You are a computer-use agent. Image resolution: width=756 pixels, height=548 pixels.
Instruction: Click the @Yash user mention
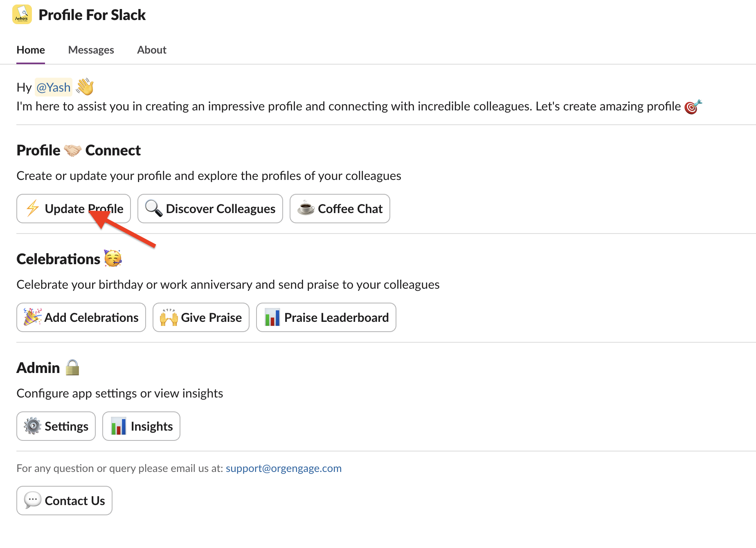[x=54, y=87]
